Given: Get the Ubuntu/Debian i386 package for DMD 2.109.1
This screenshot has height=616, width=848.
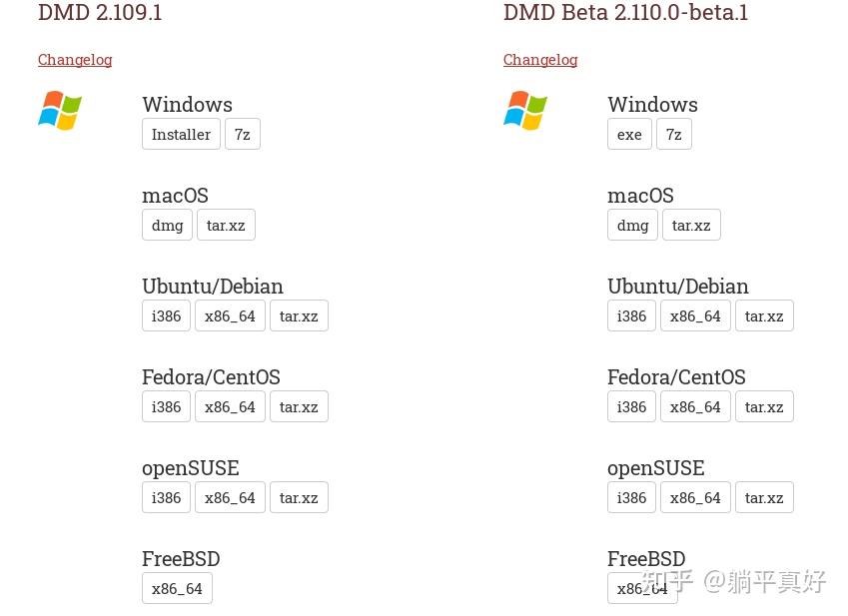Looking at the screenshot, I should coord(166,315).
